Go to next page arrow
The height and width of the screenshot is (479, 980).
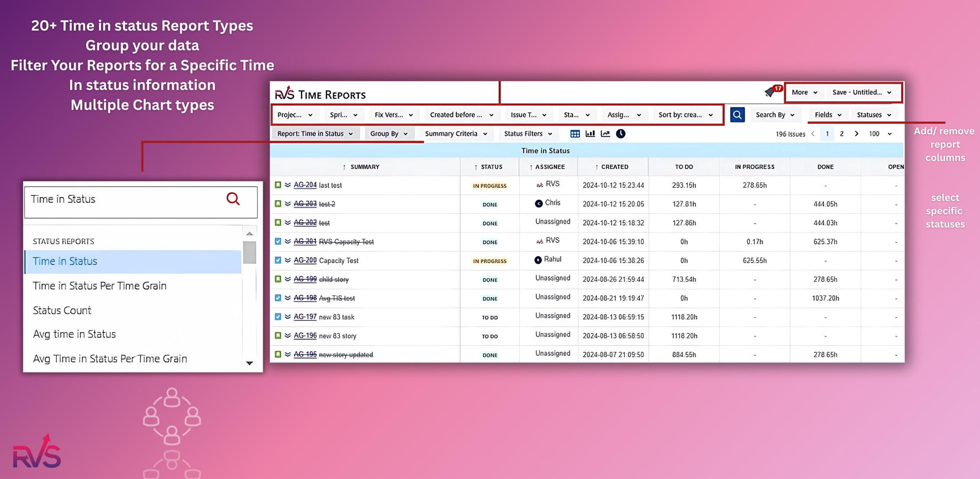(856, 134)
